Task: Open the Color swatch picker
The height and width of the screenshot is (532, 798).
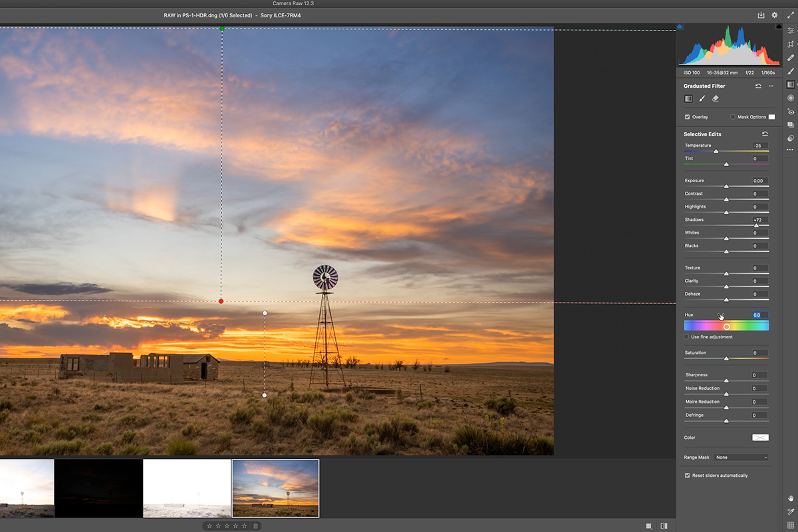Action: point(760,437)
